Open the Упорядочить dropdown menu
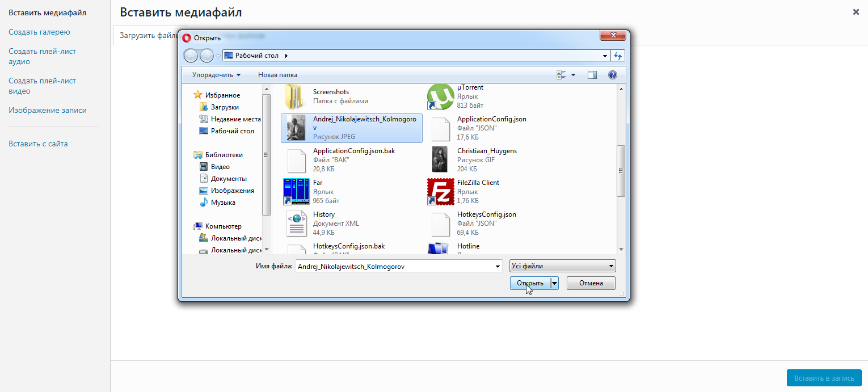Screen dimensions: 868x392 [x=216, y=75]
